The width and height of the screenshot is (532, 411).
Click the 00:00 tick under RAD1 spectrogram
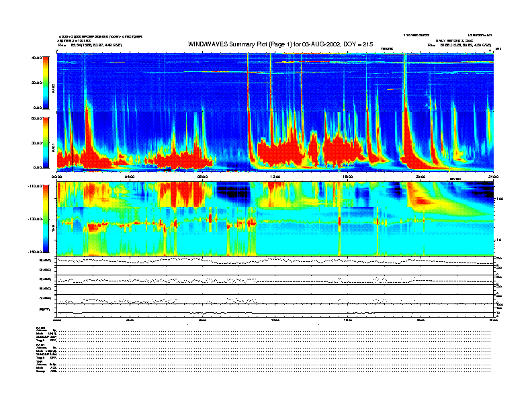point(56,177)
